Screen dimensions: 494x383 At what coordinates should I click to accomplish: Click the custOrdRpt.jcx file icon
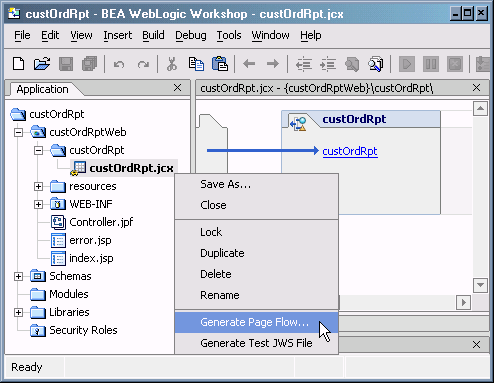point(78,168)
